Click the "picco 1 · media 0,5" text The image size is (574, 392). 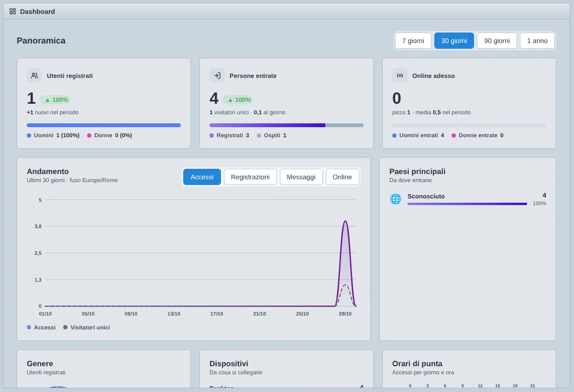point(431,112)
